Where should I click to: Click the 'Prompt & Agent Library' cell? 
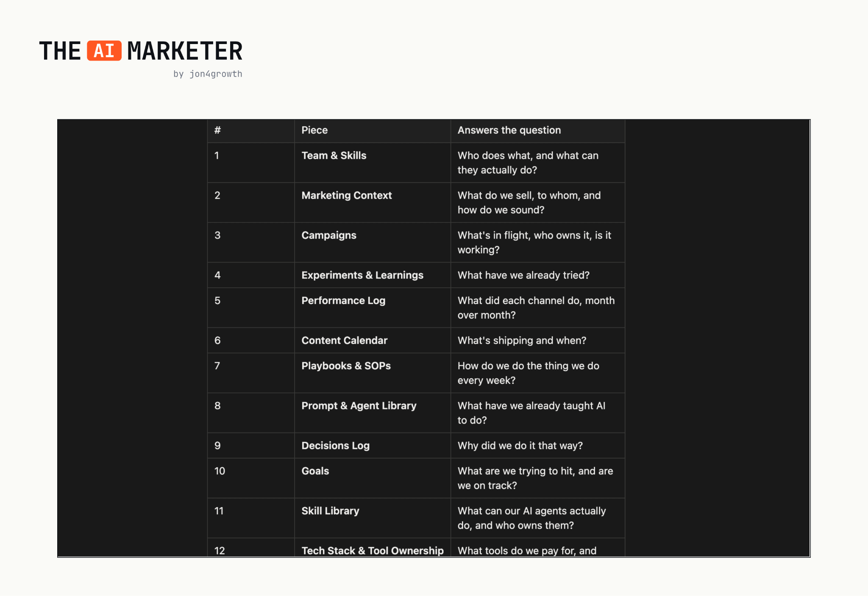[x=359, y=406]
